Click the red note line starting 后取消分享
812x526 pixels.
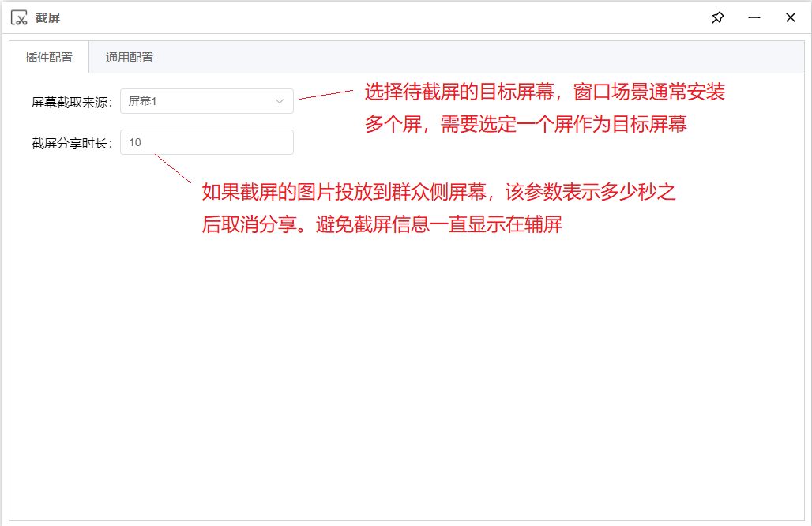click(x=382, y=224)
